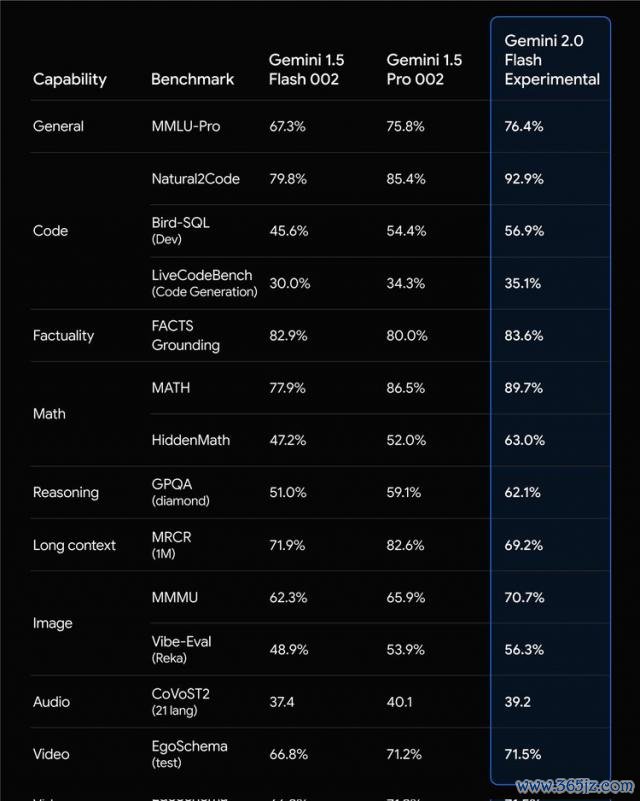Click the CoVoST2 39.2 value
Image resolution: width=640 pixels, height=801 pixels.
coord(517,701)
